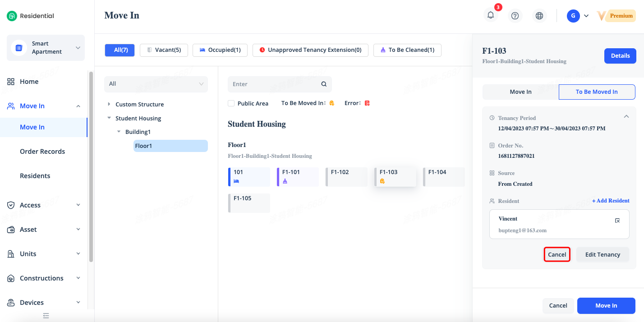644x322 pixels.
Task: Open the language globe icon
Action: pyautogui.click(x=539, y=16)
